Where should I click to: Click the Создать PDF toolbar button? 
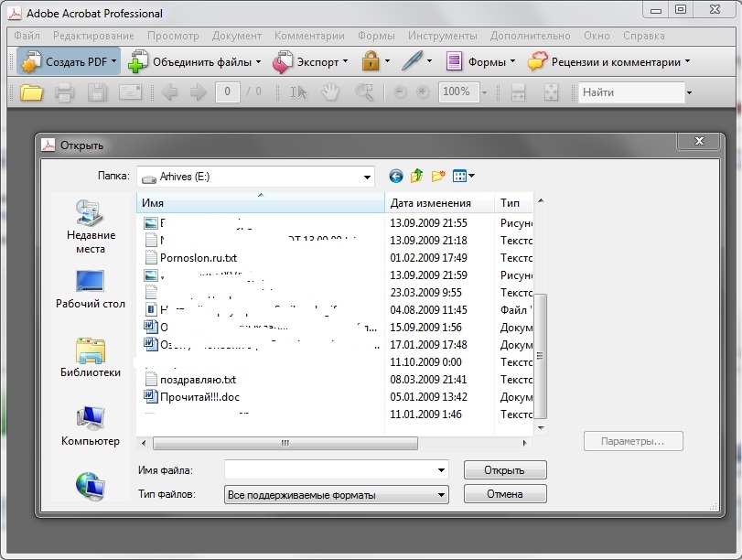click(69, 61)
